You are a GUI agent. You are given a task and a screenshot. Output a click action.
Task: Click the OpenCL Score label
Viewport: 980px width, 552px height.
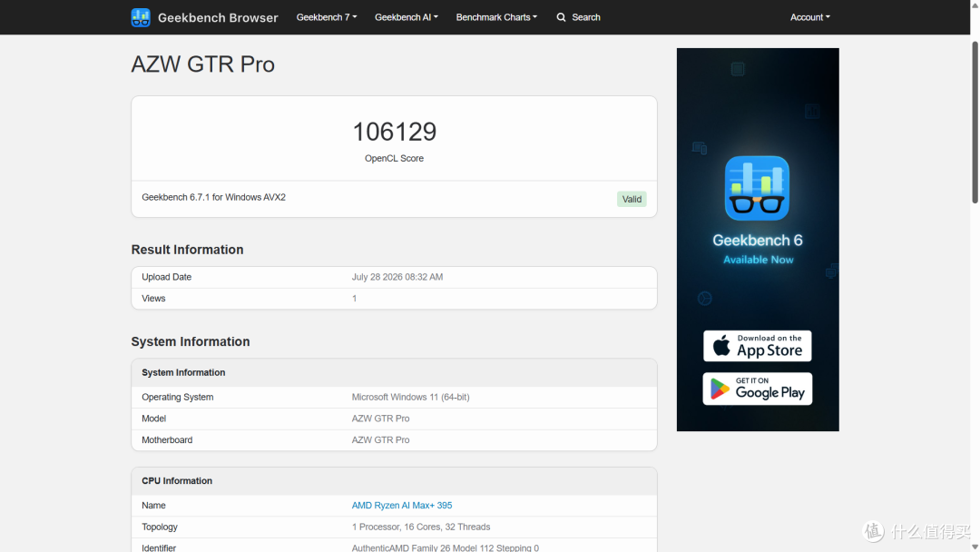(395, 159)
